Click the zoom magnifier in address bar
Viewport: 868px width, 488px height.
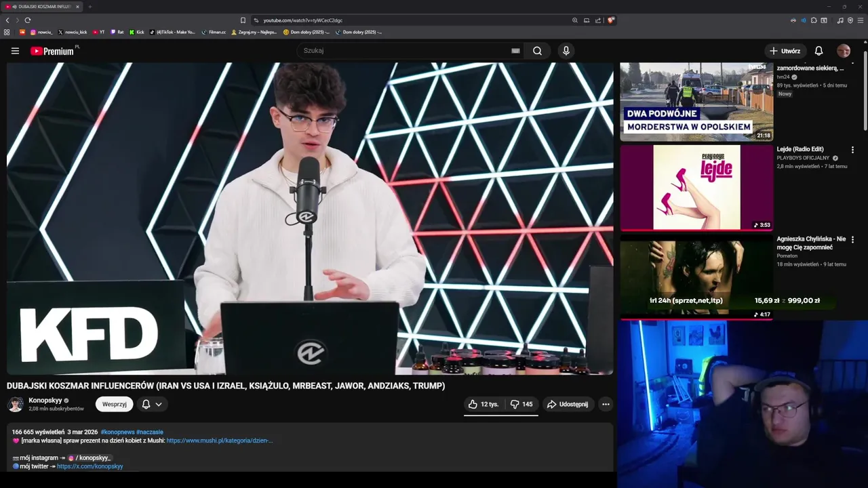(x=575, y=20)
